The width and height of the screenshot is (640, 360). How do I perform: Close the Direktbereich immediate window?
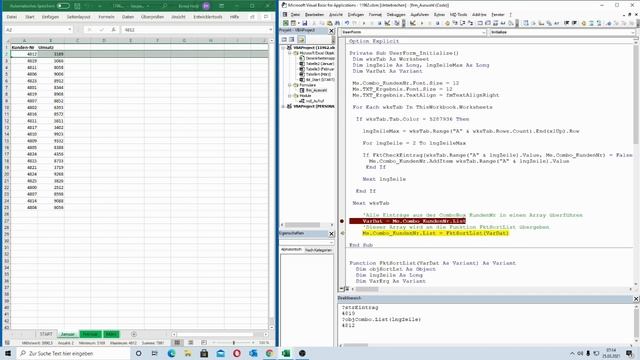[x=636, y=299]
